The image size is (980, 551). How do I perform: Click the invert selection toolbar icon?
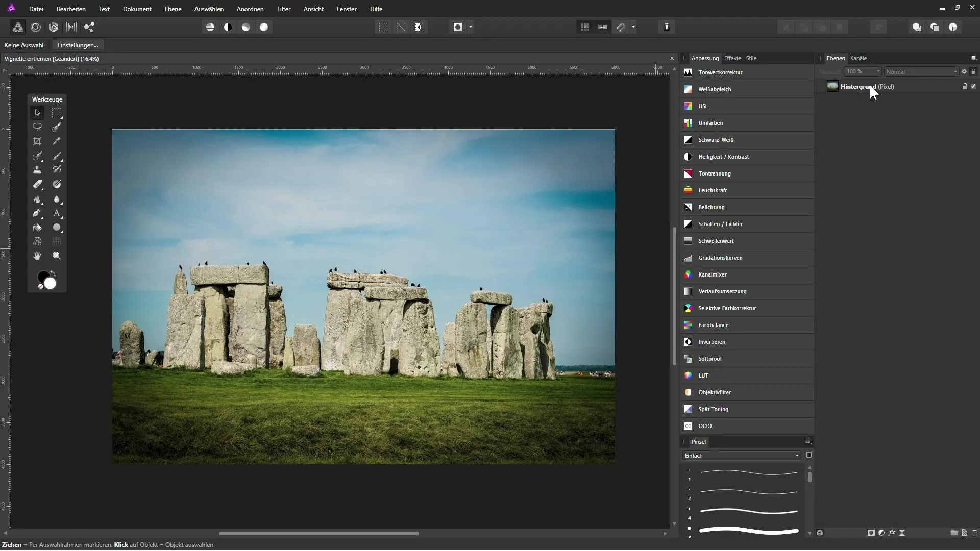(419, 27)
